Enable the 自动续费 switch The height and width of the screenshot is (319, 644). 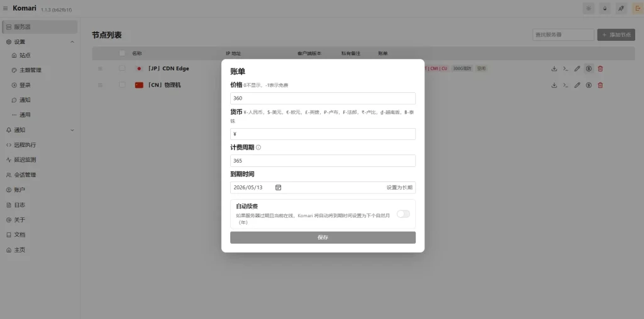click(x=402, y=214)
